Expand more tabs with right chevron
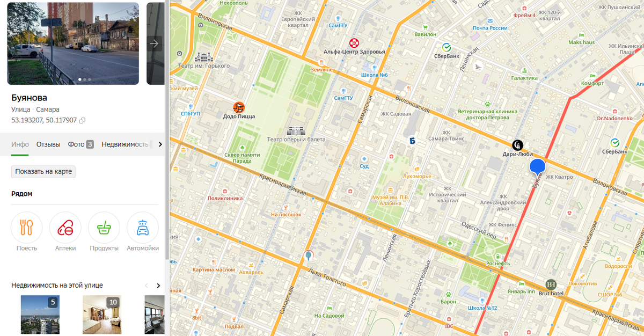This screenshot has width=644, height=336. tap(160, 144)
